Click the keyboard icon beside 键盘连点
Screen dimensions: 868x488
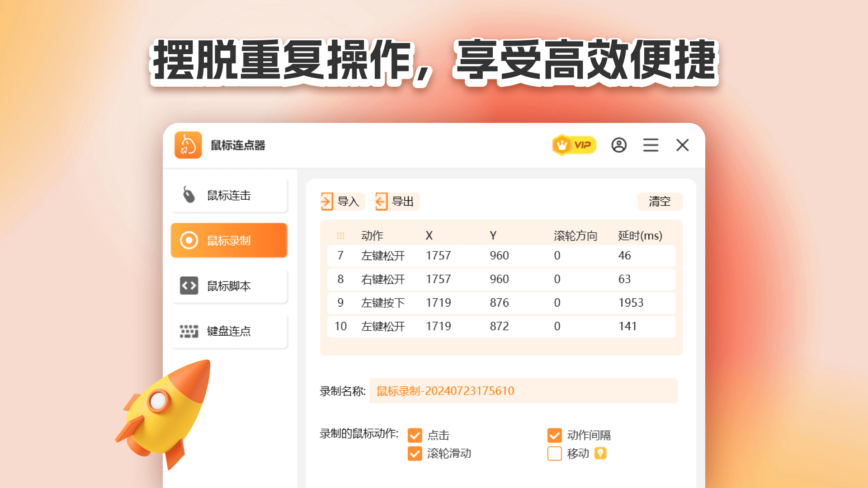[189, 331]
